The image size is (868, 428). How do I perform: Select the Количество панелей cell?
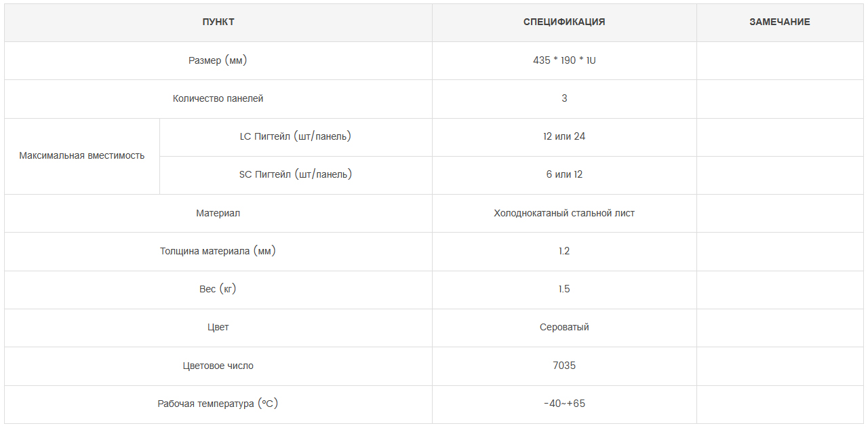tap(218, 98)
